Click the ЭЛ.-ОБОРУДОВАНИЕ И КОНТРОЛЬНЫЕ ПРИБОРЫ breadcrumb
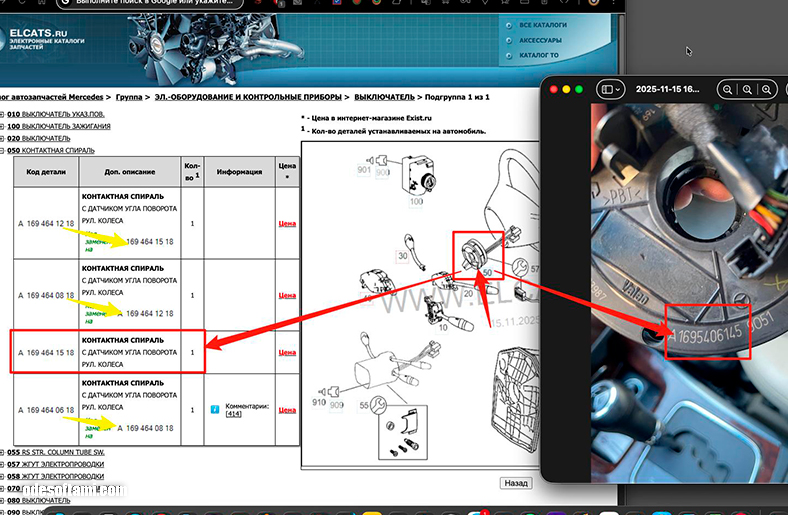 click(x=246, y=97)
